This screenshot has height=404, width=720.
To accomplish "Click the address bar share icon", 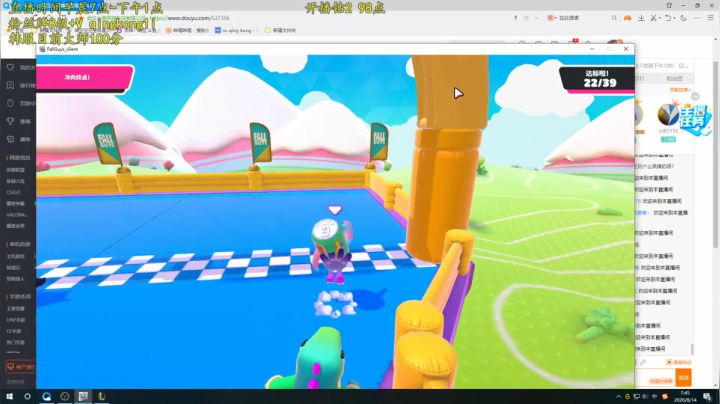I will click(526, 18).
